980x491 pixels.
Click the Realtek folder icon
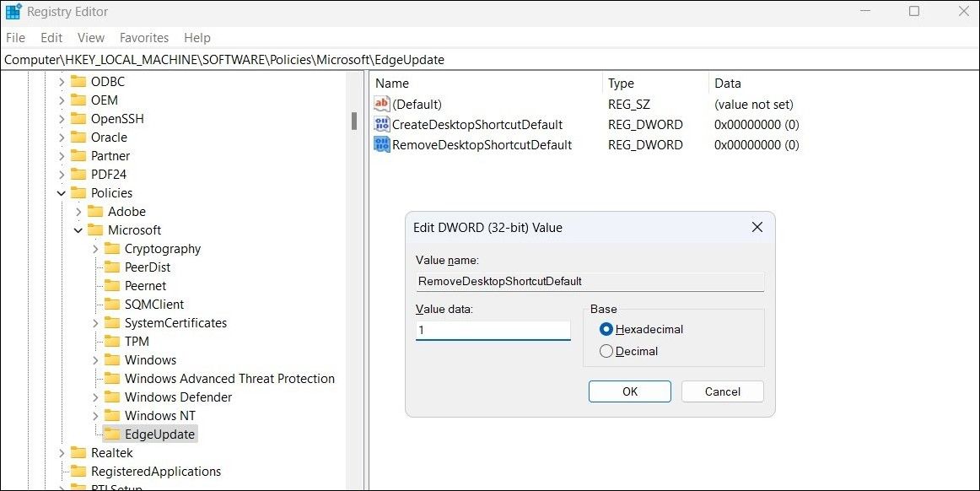click(78, 452)
